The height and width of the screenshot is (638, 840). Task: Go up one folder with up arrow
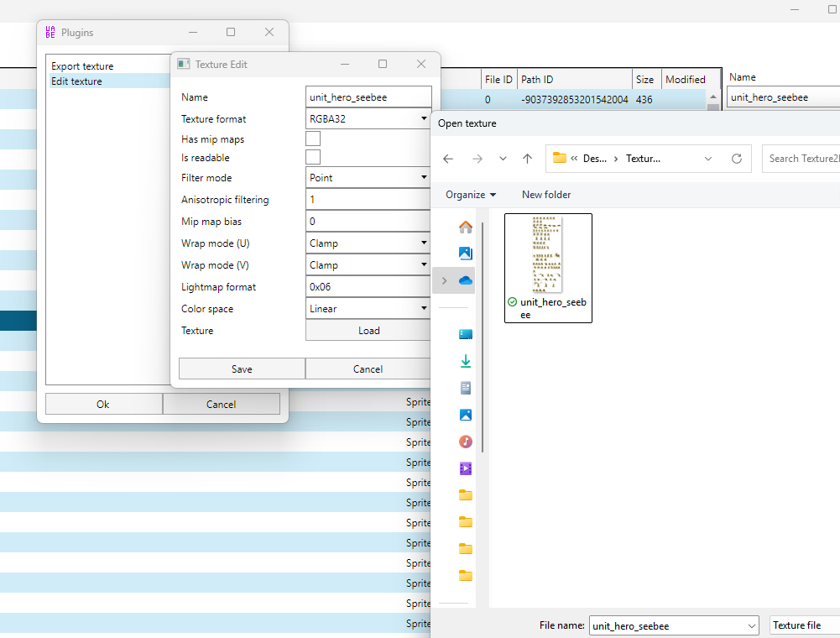[x=527, y=159]
